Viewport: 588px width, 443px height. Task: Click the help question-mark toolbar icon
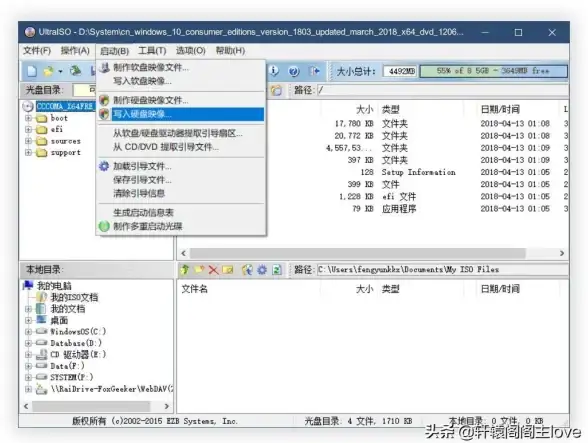click(294, 71)
